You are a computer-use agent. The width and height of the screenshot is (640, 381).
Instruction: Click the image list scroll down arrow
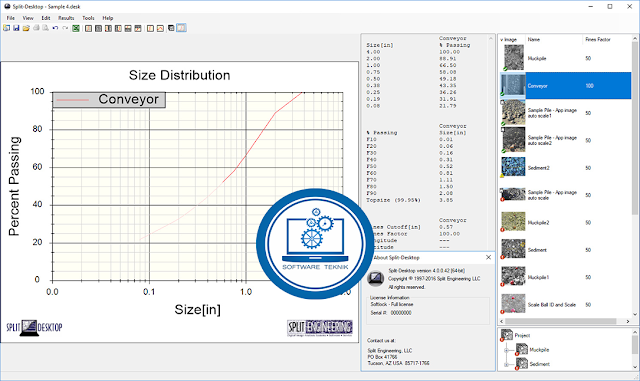[x=635, y=314]
